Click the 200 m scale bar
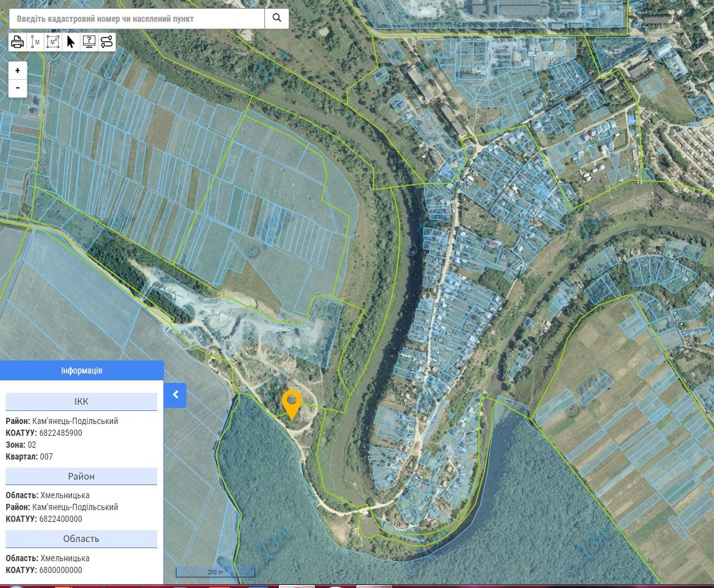Screen dimensions: 714x588 tap(215, 572)
